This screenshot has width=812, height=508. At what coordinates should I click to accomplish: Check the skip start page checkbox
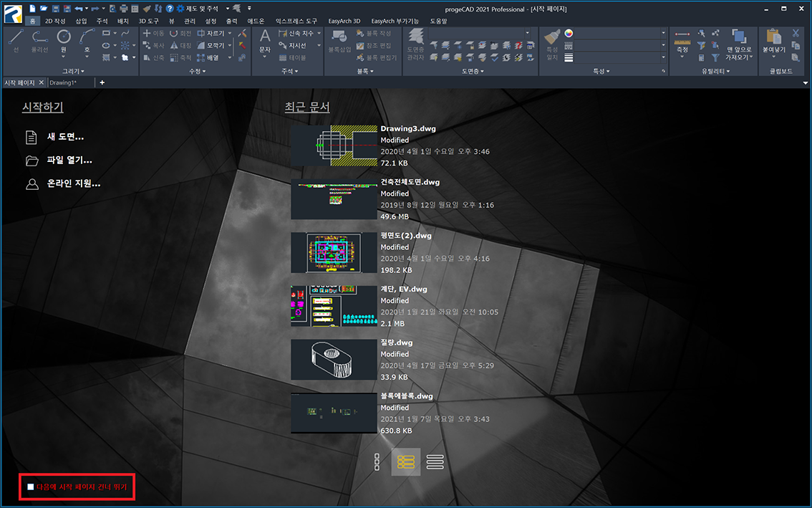(x=31, y=487)
